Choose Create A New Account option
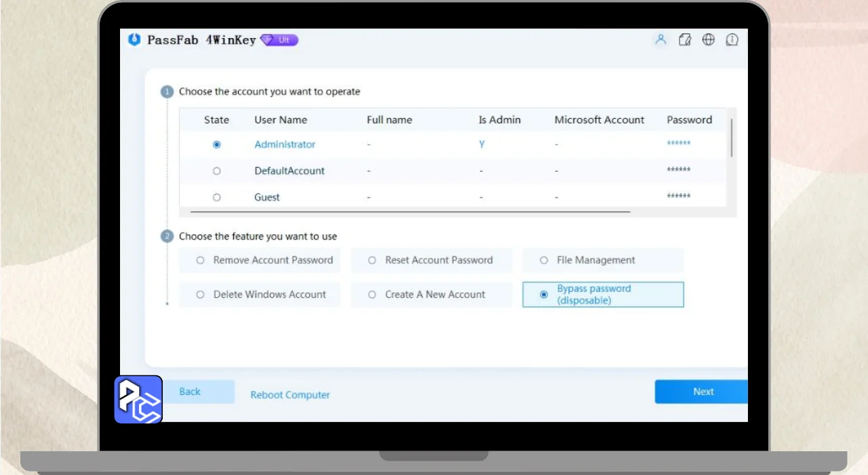Viewport: 868px width, 475px height. [x=431, y=294]
